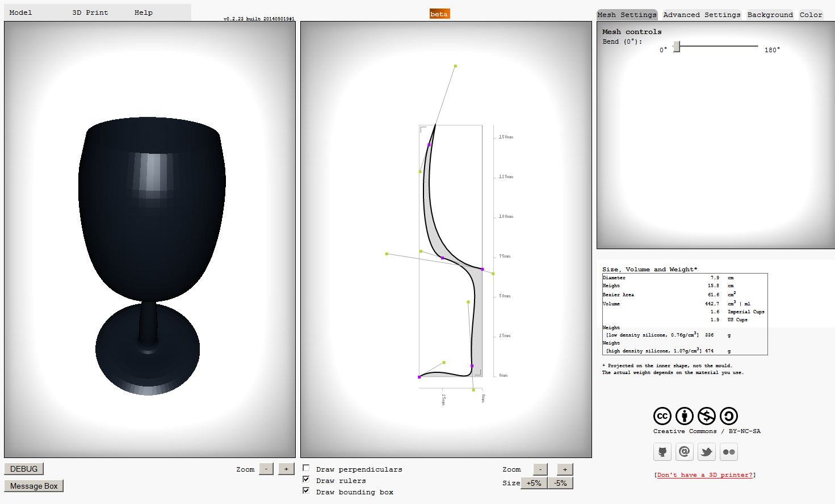Uncheck the Draw bounding box checkbox
835x504 pixels.
[306, 491]
